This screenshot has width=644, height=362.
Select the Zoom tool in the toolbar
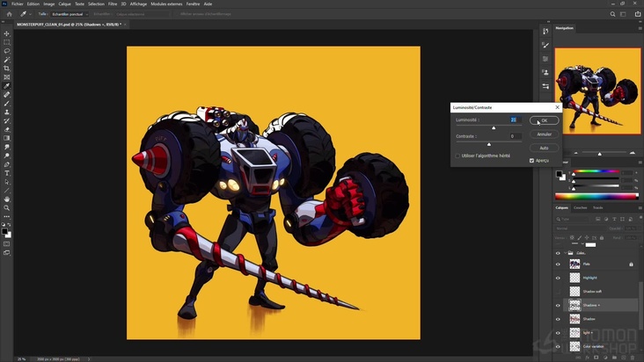(x=6, y=208)
